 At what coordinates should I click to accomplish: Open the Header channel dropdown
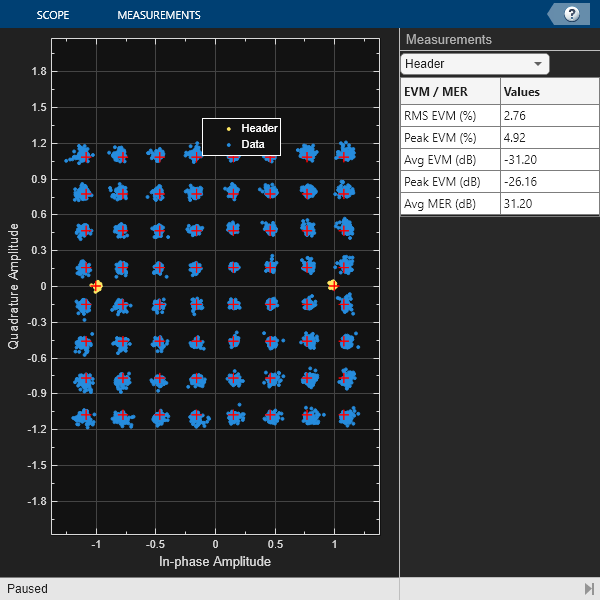click(475, 64)
